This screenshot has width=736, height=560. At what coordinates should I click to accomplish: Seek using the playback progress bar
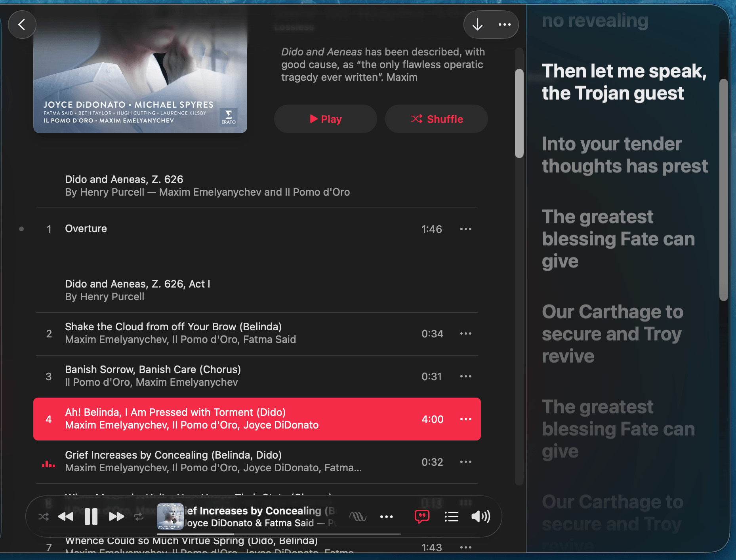pyautogui.click(x=279, y=534)
